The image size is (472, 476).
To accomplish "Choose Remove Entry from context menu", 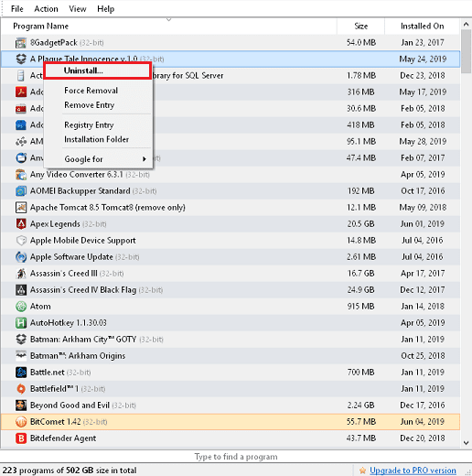I will 89,105.
